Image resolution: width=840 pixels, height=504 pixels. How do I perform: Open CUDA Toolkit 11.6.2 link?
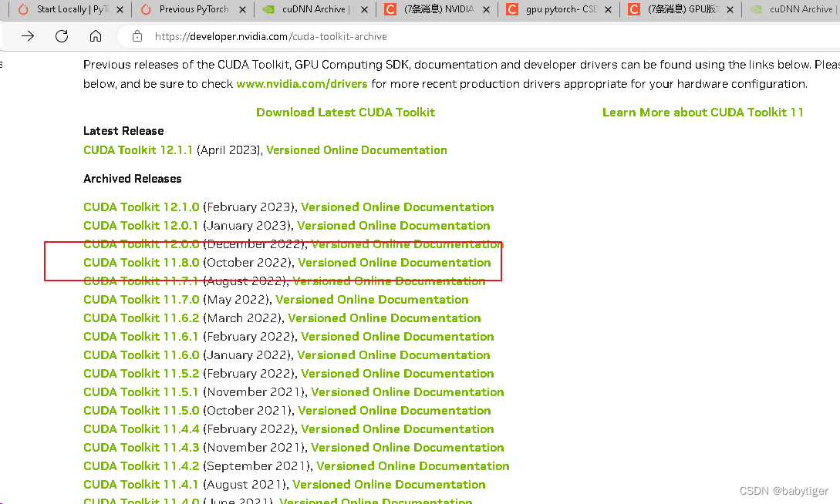[x=141, y=318]
